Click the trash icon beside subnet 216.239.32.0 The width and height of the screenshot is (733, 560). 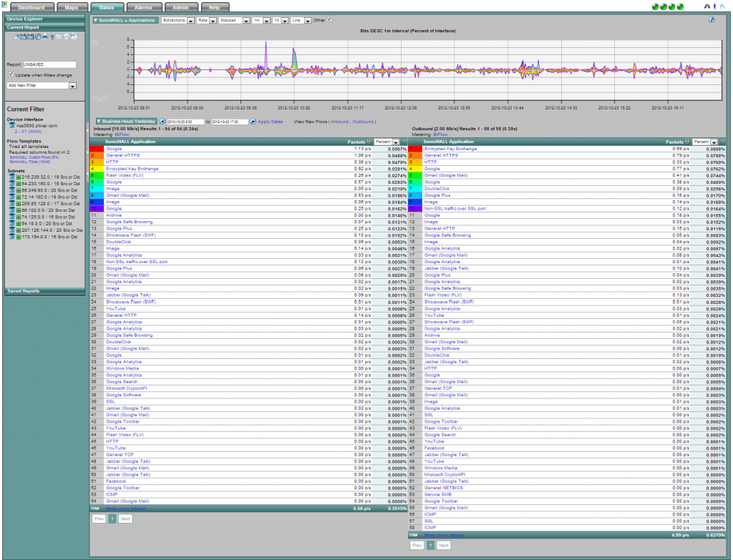click(12, 177)
